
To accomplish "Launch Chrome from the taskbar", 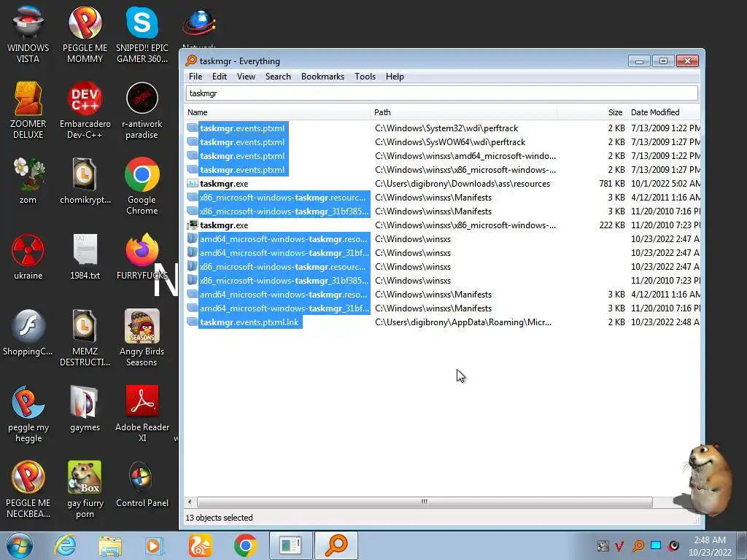I will point(245,545).
